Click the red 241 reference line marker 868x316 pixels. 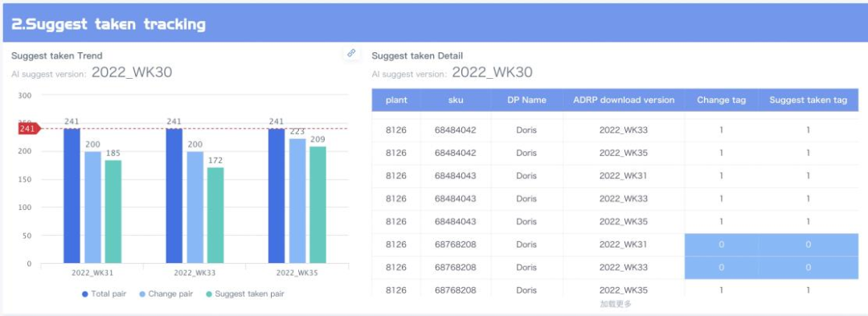tap(29, 129)
